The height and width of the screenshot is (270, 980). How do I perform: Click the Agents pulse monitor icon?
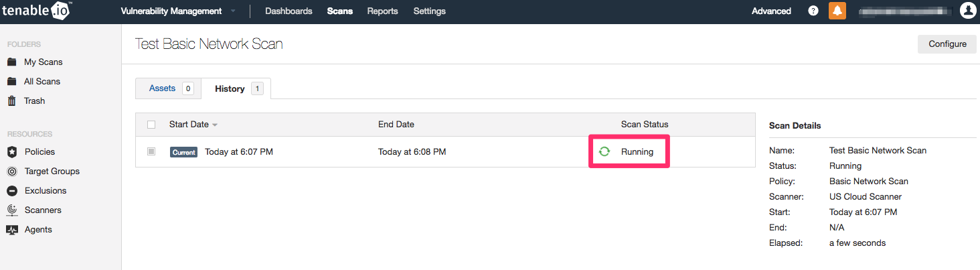tap(11, 230)
